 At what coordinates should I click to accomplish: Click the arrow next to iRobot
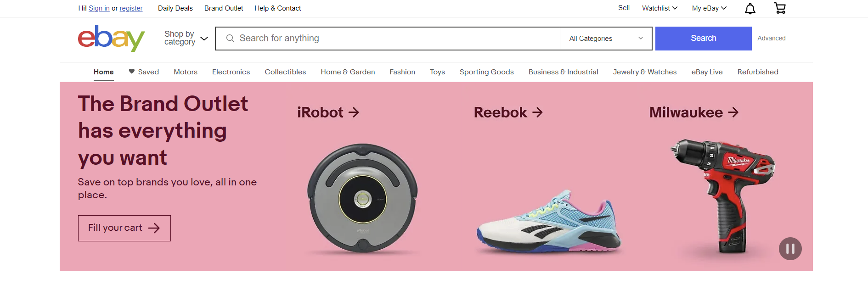[x=354, y=112]
